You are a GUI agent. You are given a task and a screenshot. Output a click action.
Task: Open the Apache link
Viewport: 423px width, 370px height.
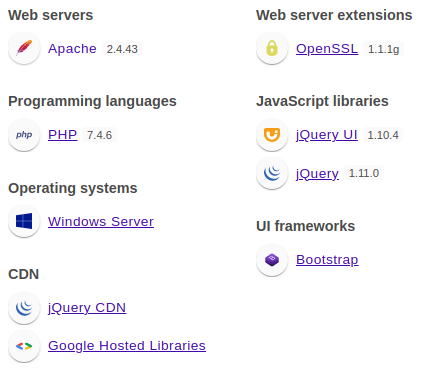click(72, 49)
